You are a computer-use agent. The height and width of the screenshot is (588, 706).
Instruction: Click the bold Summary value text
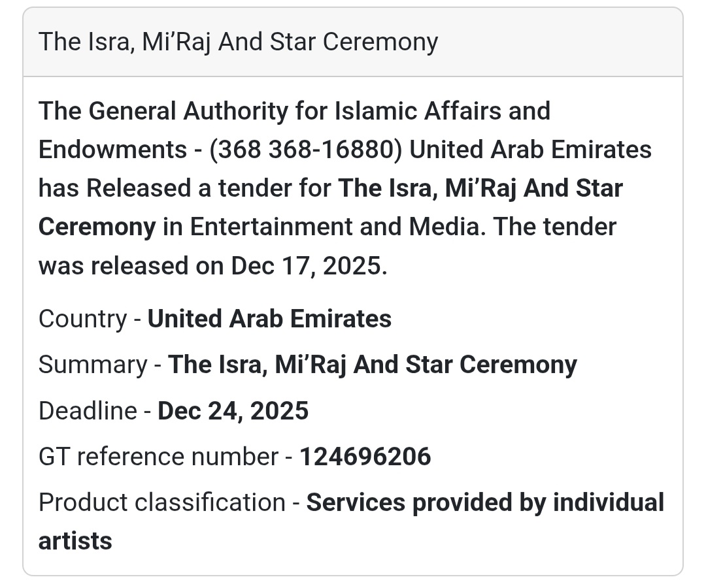(373, 365)
